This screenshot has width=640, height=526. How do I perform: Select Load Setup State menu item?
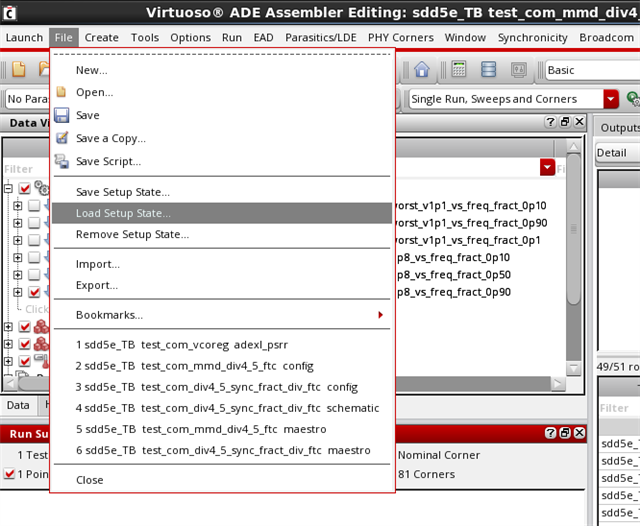point(222,213)
